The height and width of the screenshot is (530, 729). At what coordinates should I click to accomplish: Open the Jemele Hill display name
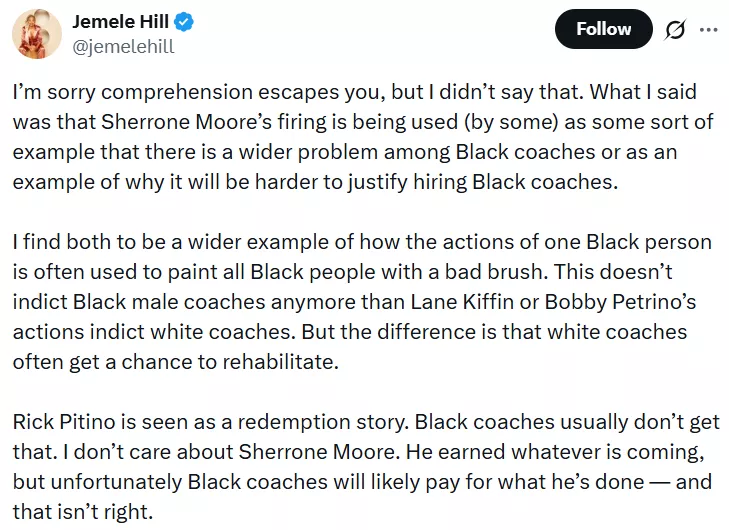[127, 22]
